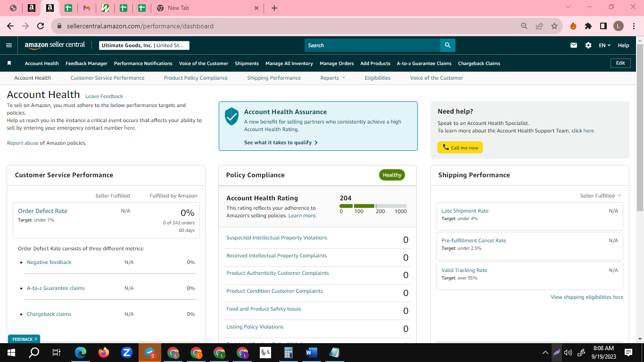This screenshot has width=644, height=362.
Task: Bookmark this page with the star icon
Action: pos(554,26)
